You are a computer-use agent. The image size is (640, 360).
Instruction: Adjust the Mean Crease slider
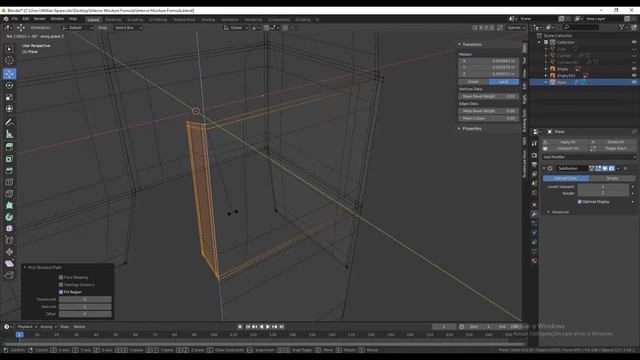489,118
